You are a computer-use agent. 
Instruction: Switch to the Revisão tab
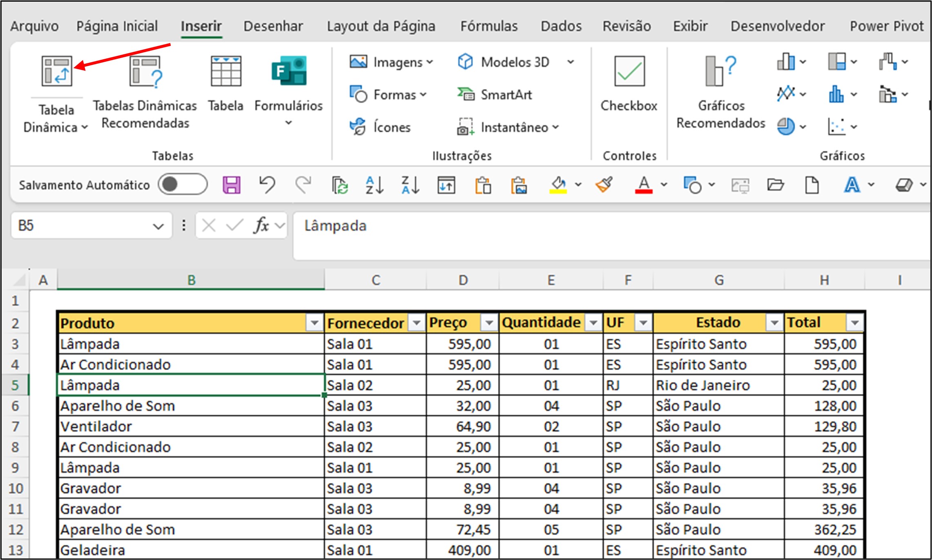pos(627,26)
